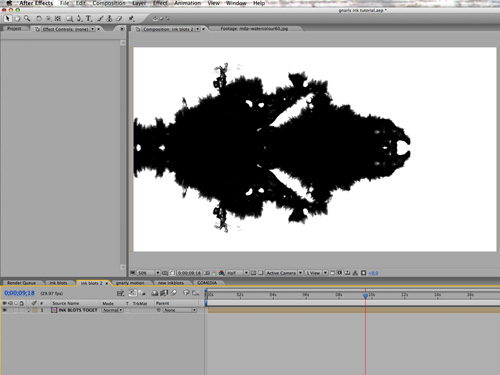Open the Footage mdp-watercolour tab

point(254,29)
